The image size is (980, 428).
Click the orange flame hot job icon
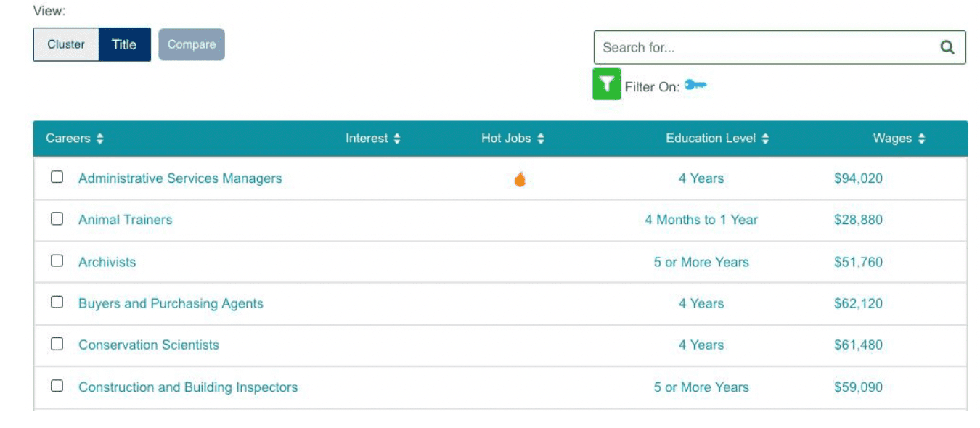pos(520,179)
